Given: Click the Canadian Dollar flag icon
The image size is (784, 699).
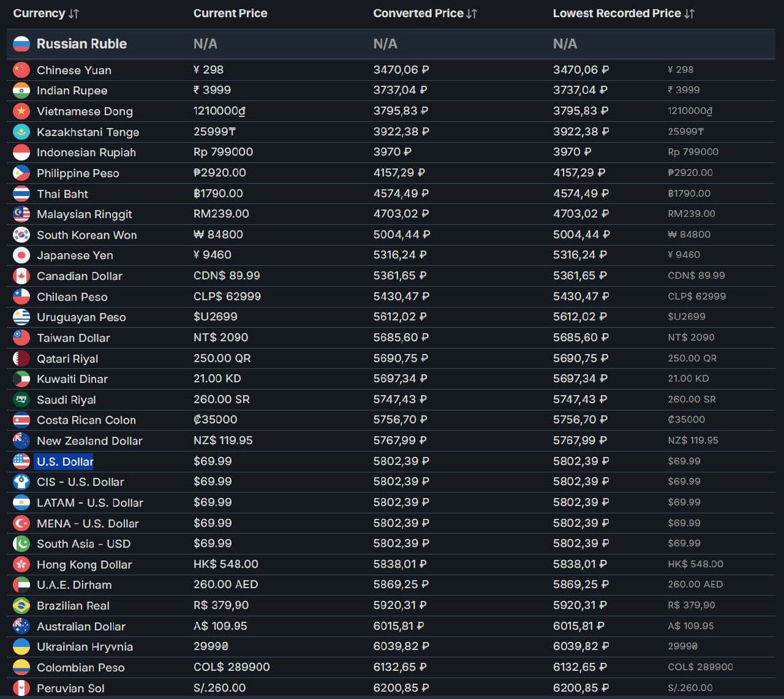Looking at the screenshot, I should (x=21, y=276).
